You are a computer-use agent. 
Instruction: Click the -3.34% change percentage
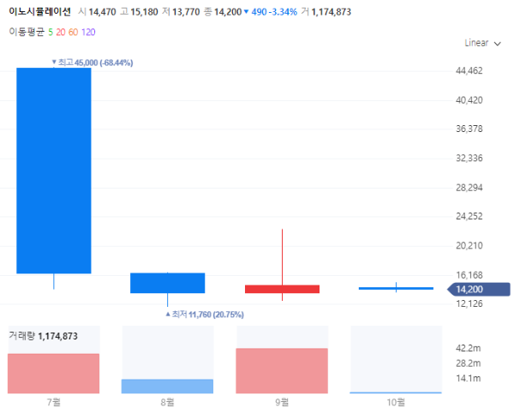283,12
